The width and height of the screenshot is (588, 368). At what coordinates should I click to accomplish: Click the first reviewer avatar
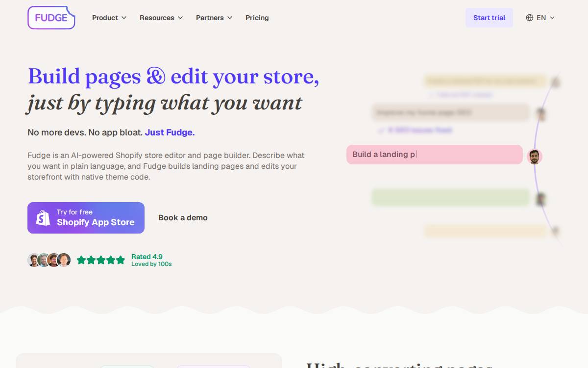tap(33, 260)
